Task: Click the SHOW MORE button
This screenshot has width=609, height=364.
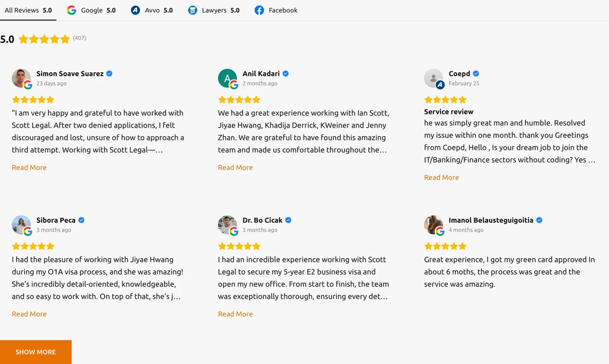Action: coord(35,352)
